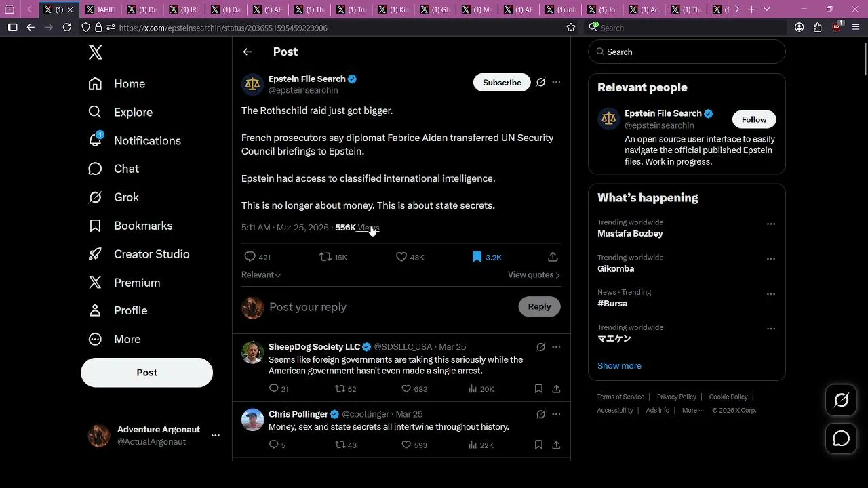Like the main post with 48K likes

410,257
